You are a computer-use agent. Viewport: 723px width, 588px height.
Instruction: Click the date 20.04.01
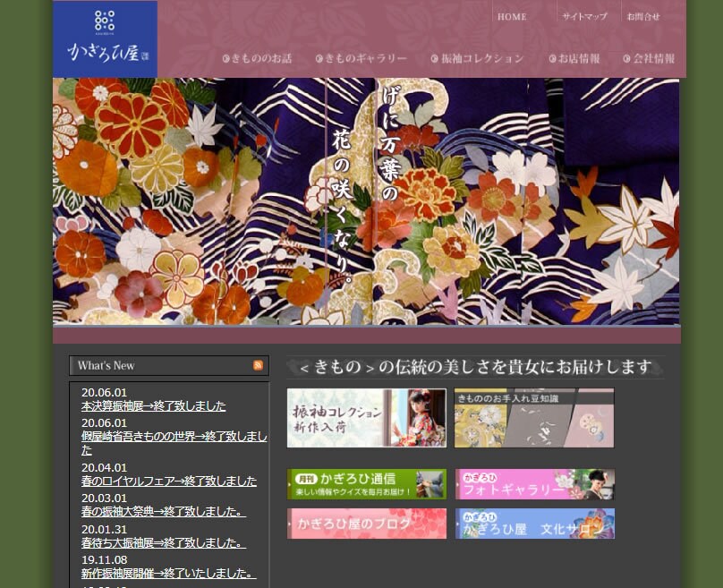(104, 468)
